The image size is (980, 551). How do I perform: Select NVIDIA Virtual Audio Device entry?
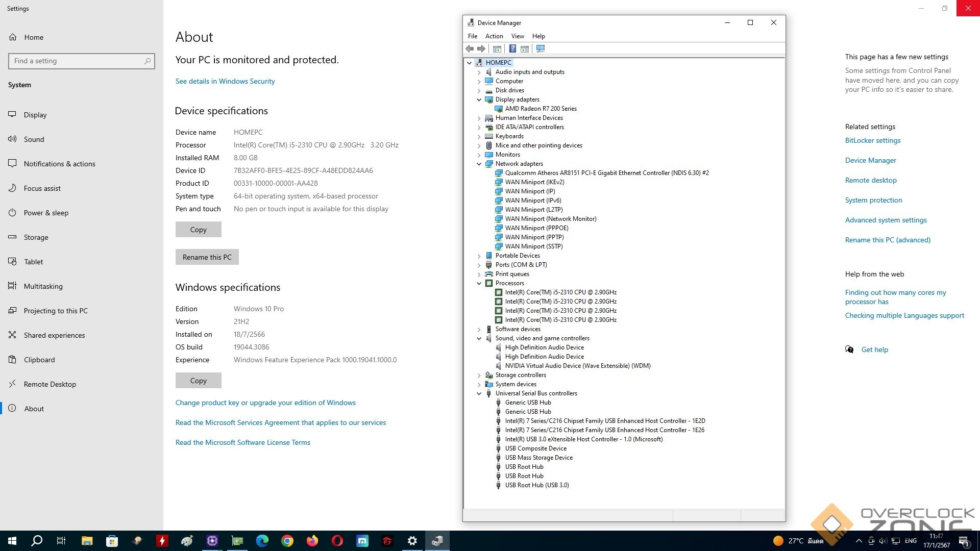pos(577,366)
